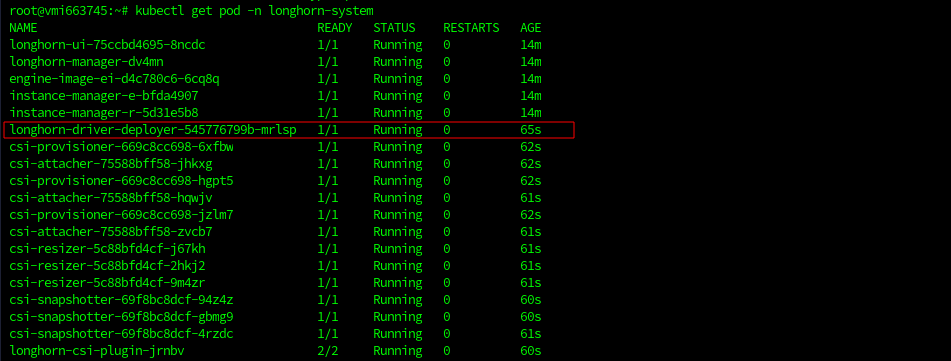The image size is (951, 361).
Task: Select csi-snapshotter-69f8bc8dcf-4rzdc pod name
Action: pyautogui.click(x=121, y=334)
